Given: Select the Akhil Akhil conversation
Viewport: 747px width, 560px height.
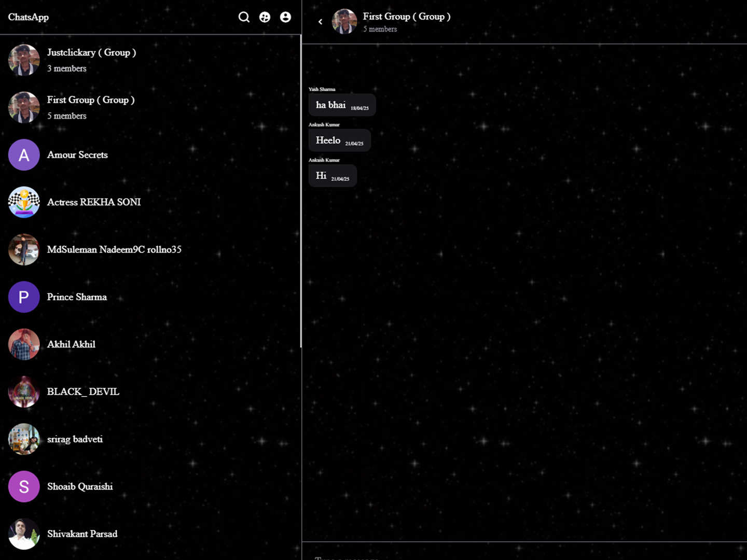Looking at the screenshot, I should 72,344.
